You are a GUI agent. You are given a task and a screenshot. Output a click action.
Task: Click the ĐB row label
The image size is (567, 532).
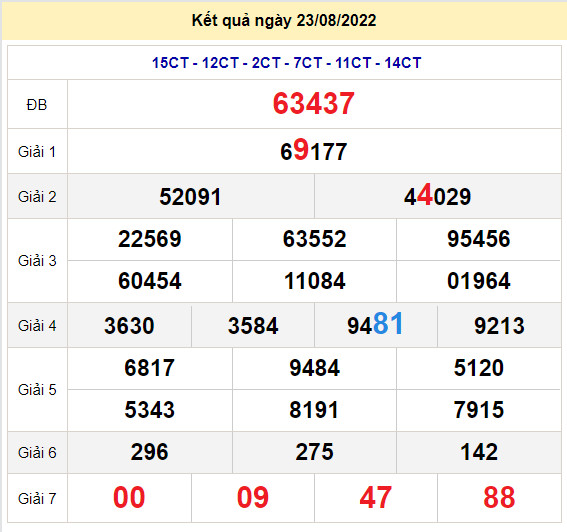pos(37,105)
